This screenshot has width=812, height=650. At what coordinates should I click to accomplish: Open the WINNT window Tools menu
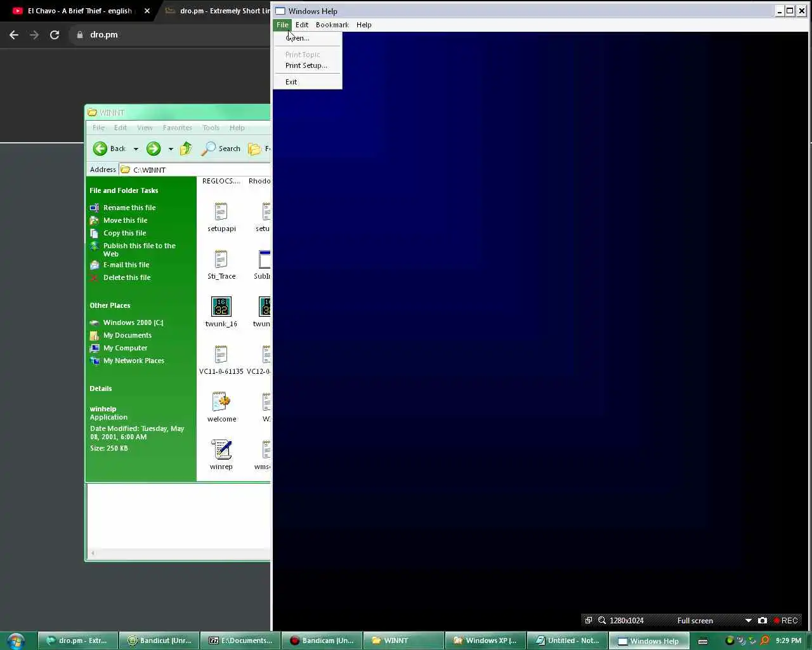click(x=211, y=128)
